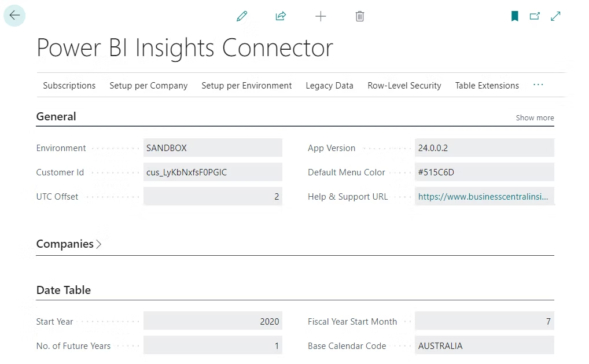Select the App Version field 24.0.0.2

[x=485, y=148]
